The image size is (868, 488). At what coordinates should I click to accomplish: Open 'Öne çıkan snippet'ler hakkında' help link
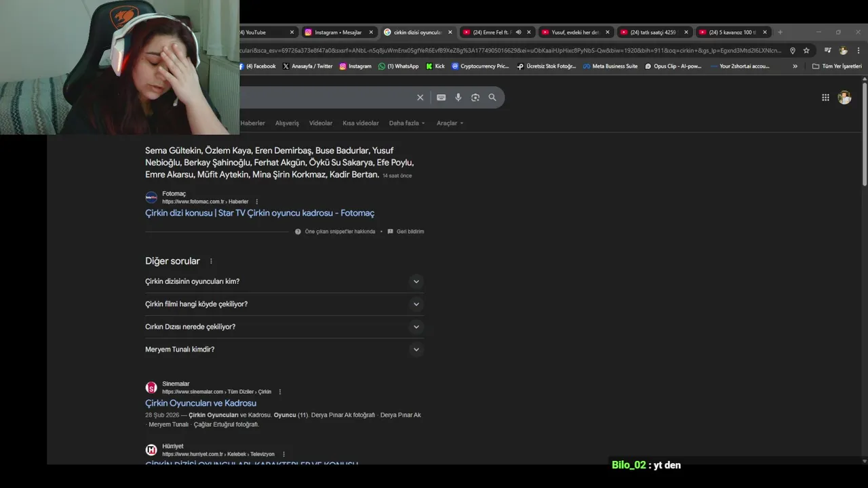pyautogui.click(x=335, y=231)
